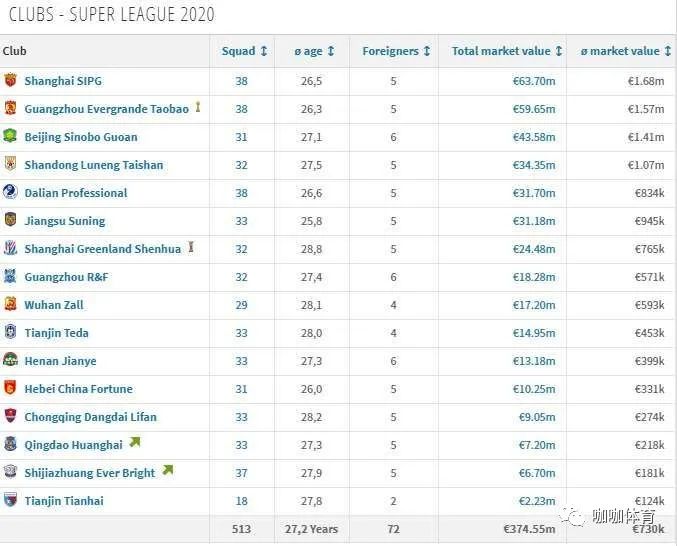
Task: Click the promoted arrow icon beside Qingdao Huanghai
Action: point(135,443)
